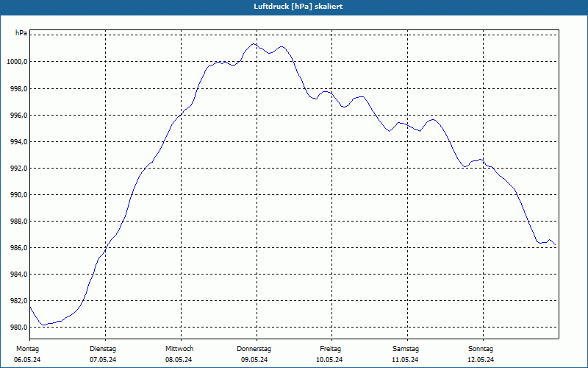Click the date 09.05.24

click(254, 360)
